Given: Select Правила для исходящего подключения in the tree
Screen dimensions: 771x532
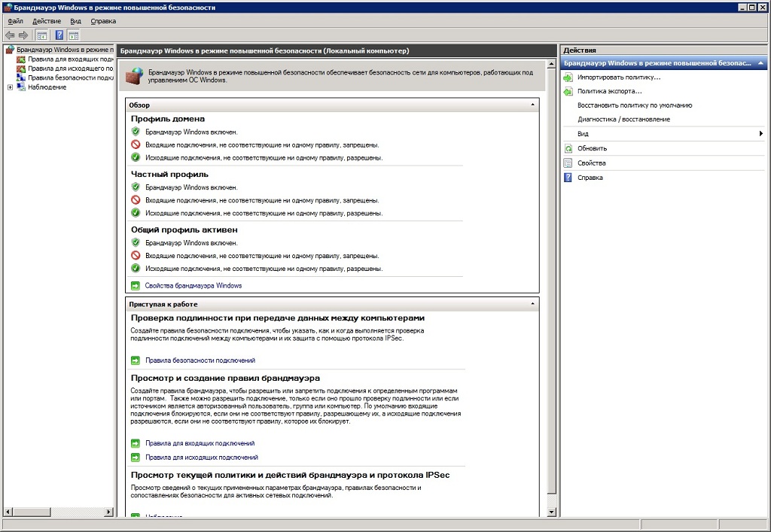Looking at the screenshot, I should 70,68.
